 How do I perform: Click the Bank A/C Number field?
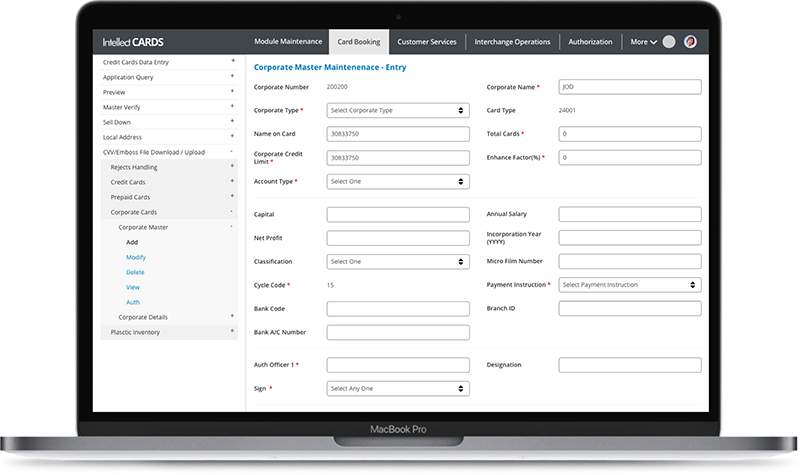398,333
